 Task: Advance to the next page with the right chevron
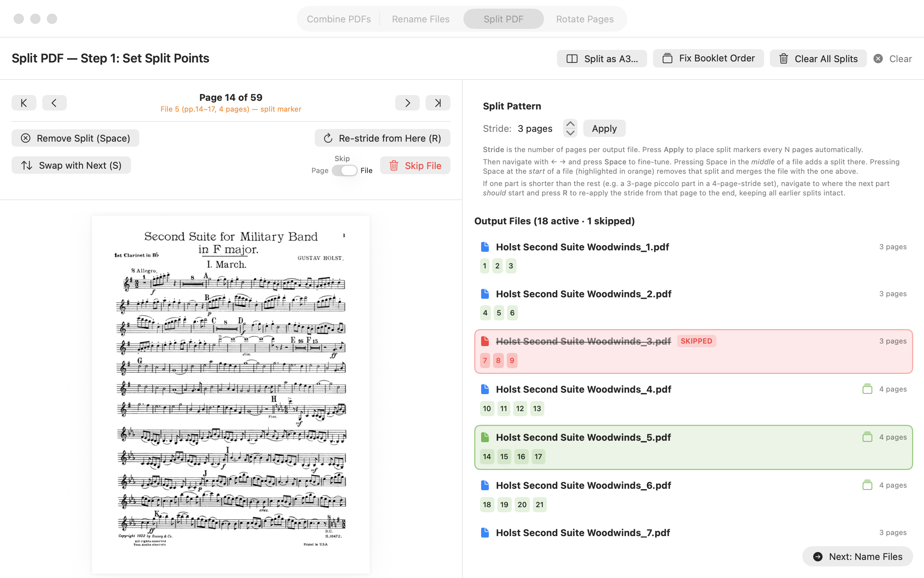(x=407, y=103)
